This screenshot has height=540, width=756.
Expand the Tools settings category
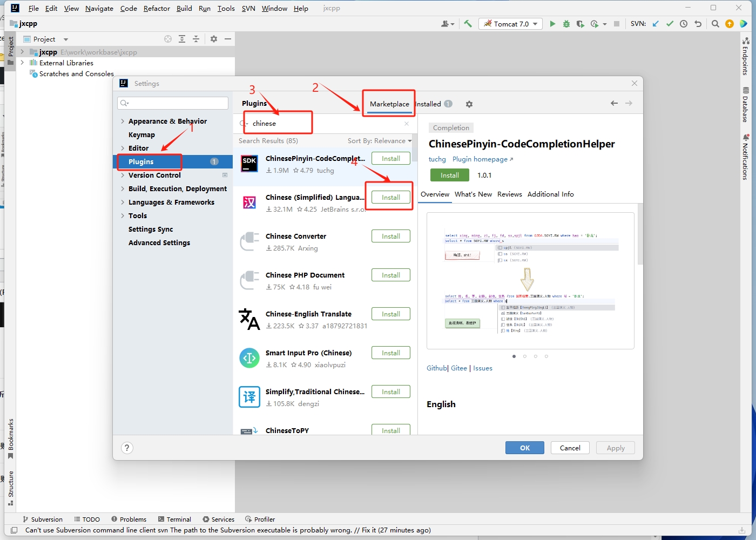coord(123,216)
